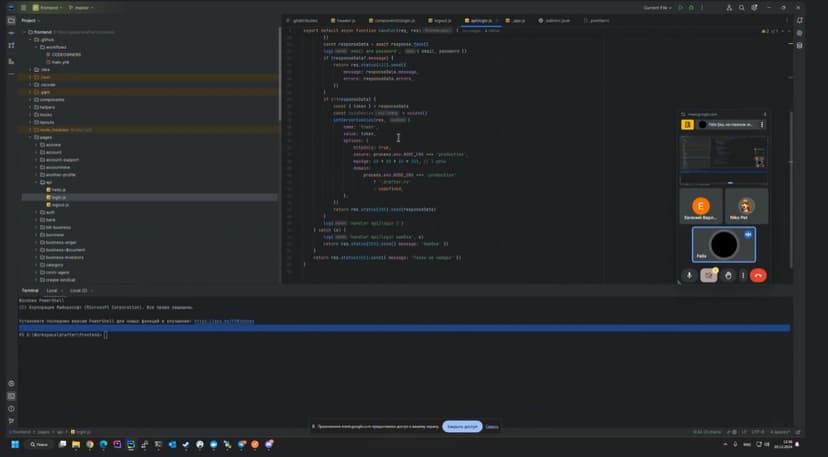Raise hand in the Meet call
828x457 pixels.
[x=729, y=275]
